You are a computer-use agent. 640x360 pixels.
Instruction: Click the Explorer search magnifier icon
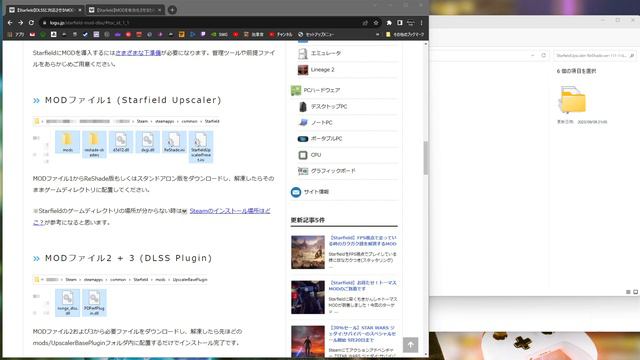[632, 55]
